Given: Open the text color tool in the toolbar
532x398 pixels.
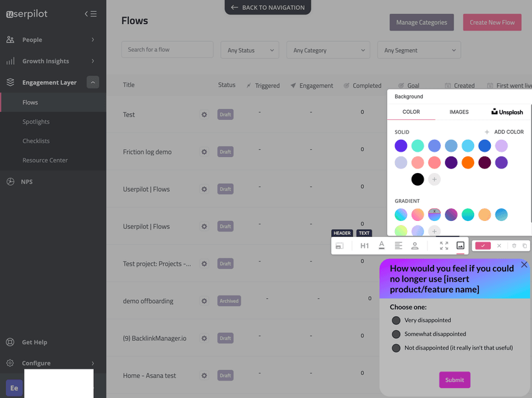Looking at the screenshot, I should pos(381,245).
